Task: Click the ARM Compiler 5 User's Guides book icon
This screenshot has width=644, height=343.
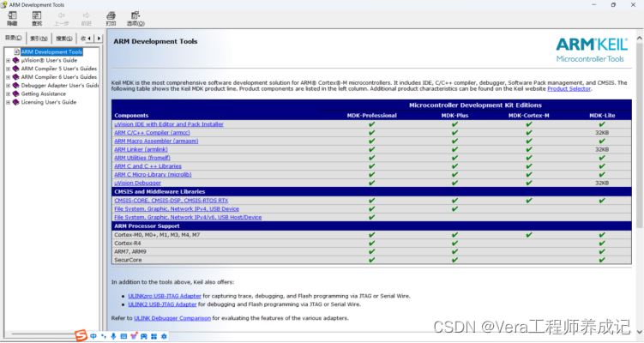Action: coord(16,69)
